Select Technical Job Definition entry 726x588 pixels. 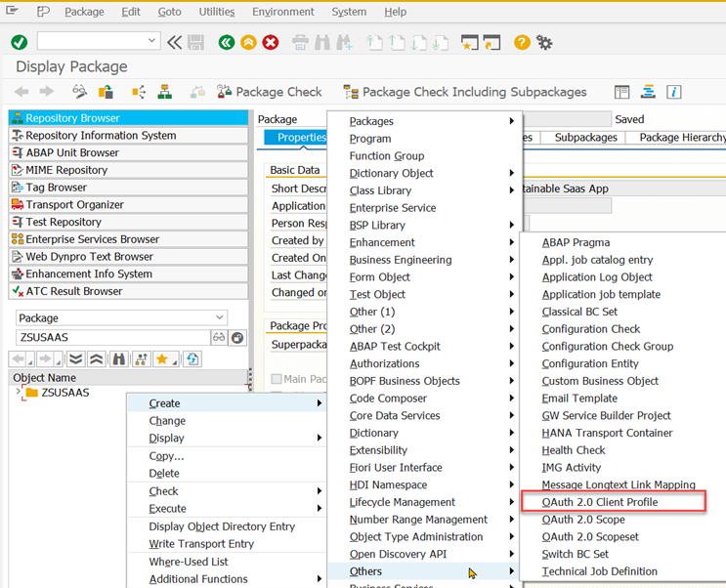(599, 571)
